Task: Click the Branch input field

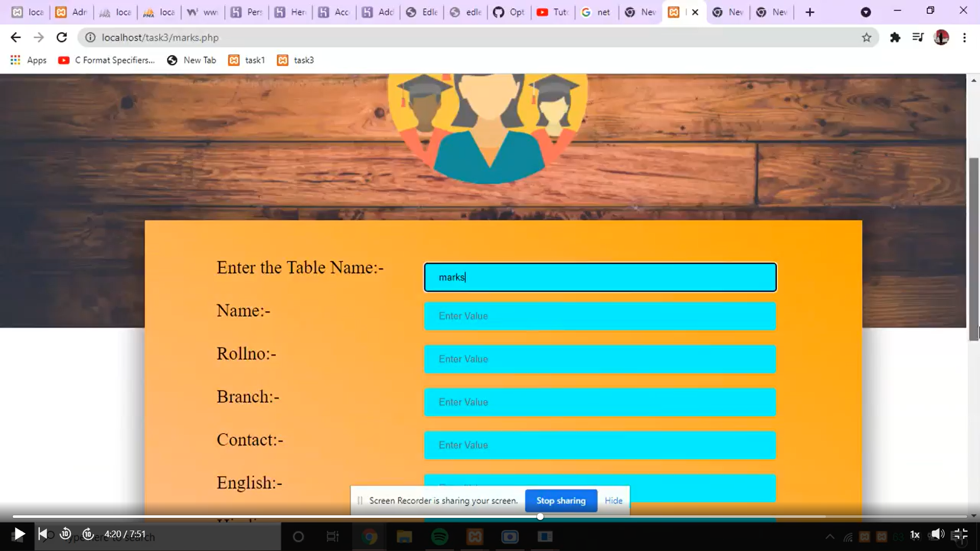Action: coord(600,402)
